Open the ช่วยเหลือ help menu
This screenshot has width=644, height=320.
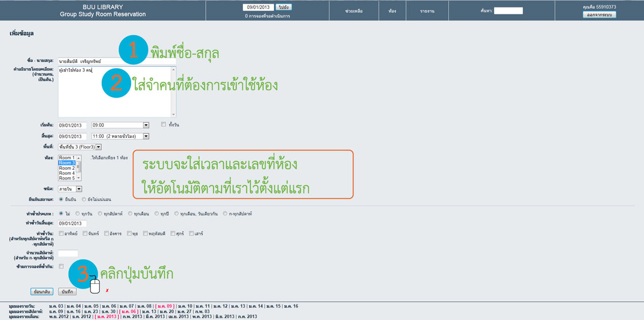tap(354, 11)
